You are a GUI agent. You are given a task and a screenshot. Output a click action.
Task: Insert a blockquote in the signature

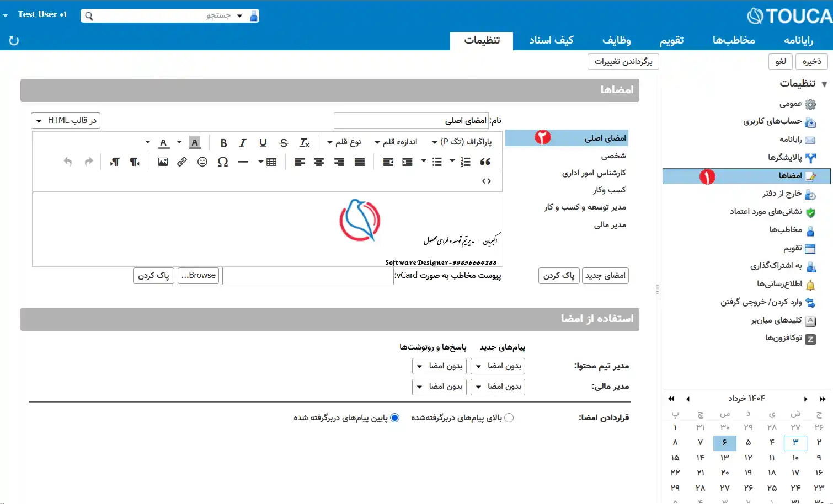tap(485, 162)
